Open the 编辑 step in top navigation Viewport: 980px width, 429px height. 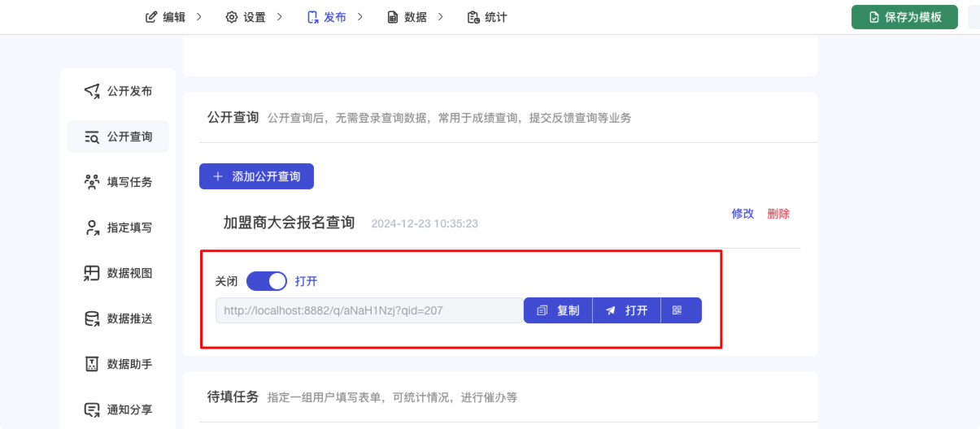pyautogui.click(x=166, y=17)
